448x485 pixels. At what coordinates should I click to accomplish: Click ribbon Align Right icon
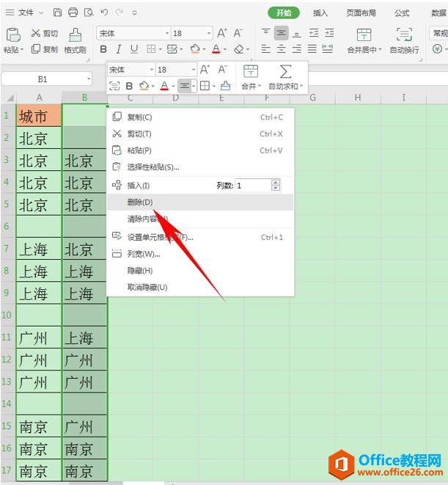pos(297,49)
